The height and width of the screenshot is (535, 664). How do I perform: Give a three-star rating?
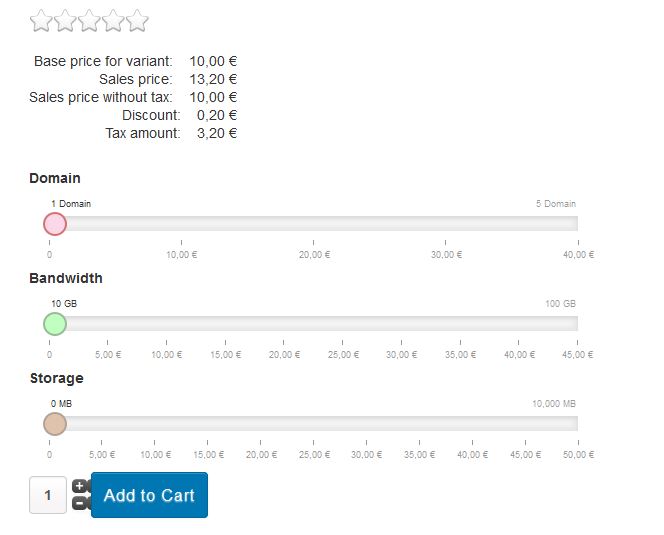(89, 20)
